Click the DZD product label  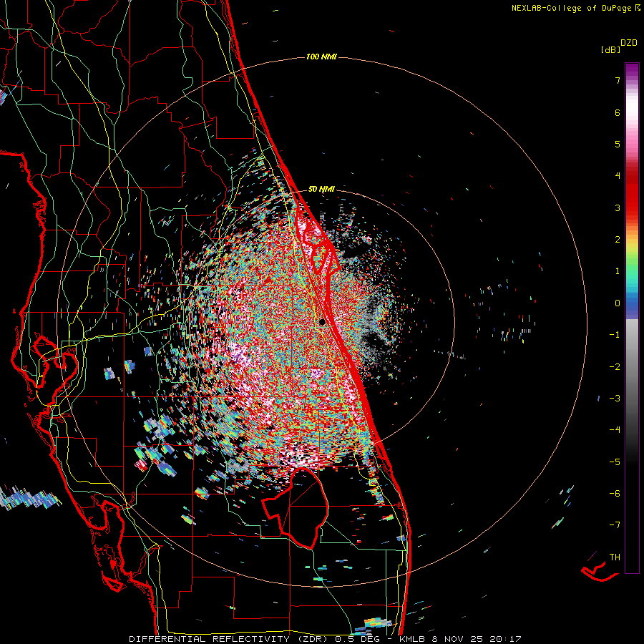pos(629,43)
